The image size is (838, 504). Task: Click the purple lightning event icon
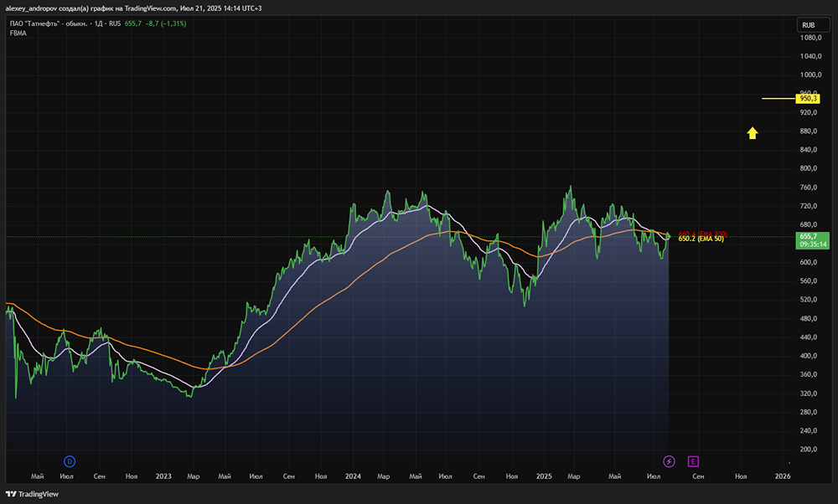tap(669, 461)
